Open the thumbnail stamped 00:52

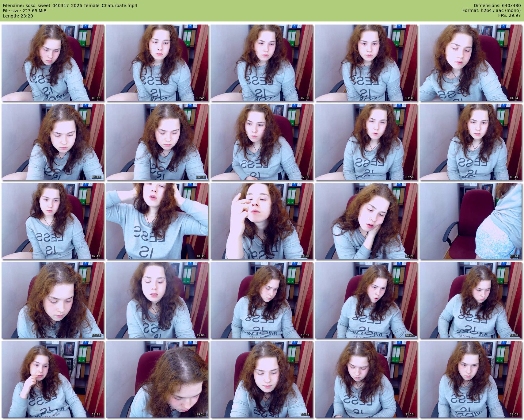coord(53,63)
